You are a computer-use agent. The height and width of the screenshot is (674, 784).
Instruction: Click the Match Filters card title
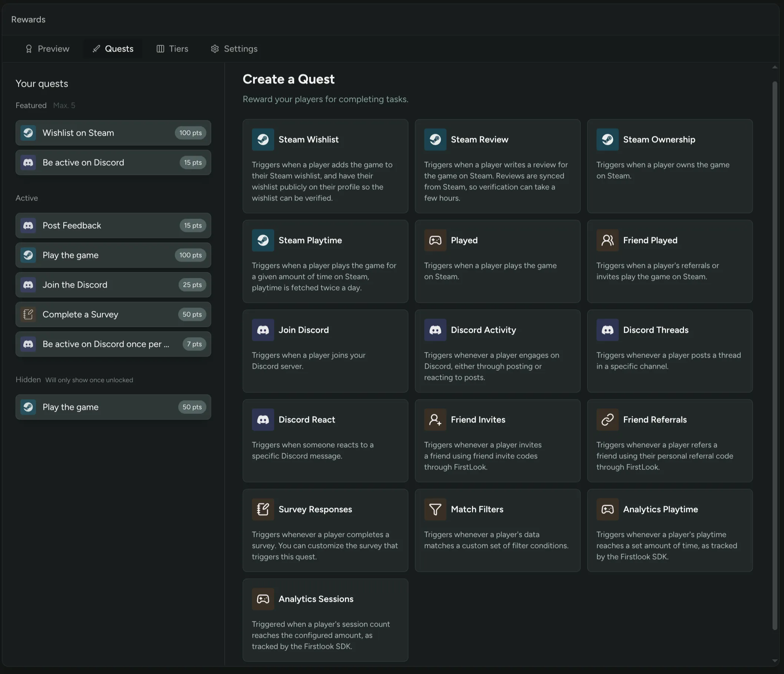click(x=477, y=509)
